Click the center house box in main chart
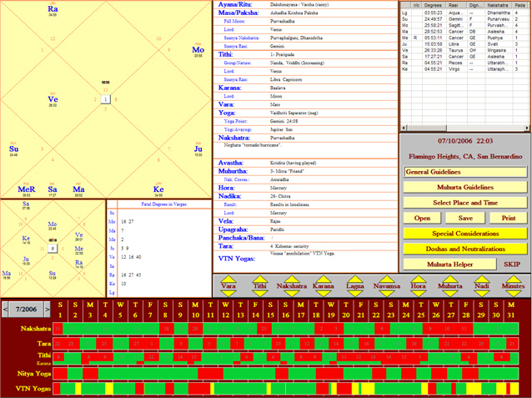 (105, 98)
